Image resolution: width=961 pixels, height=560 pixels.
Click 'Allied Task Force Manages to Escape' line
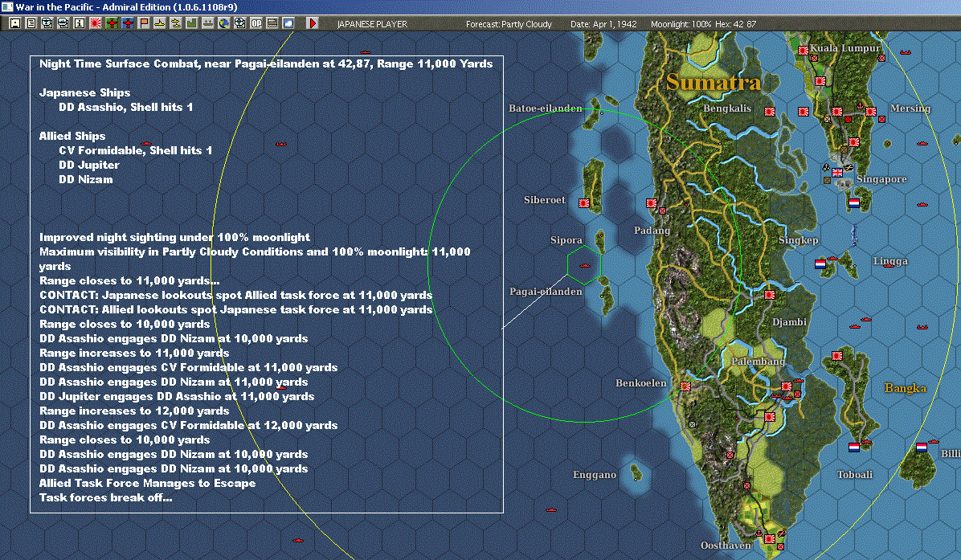point(147,484)
